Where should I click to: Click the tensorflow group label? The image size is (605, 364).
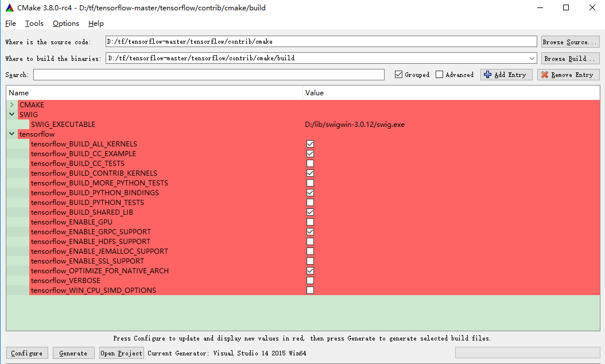pyautogui.click(x=37, y=134)
